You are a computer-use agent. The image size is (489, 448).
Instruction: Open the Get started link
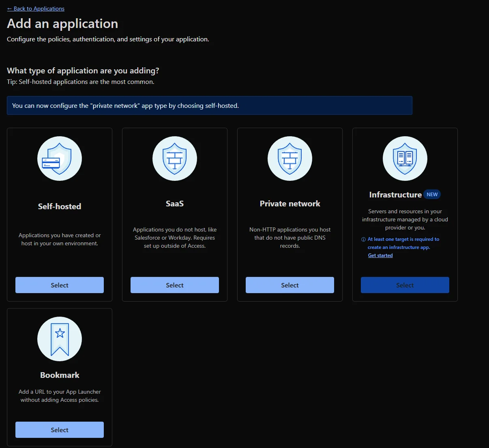(x=380, y=255)
